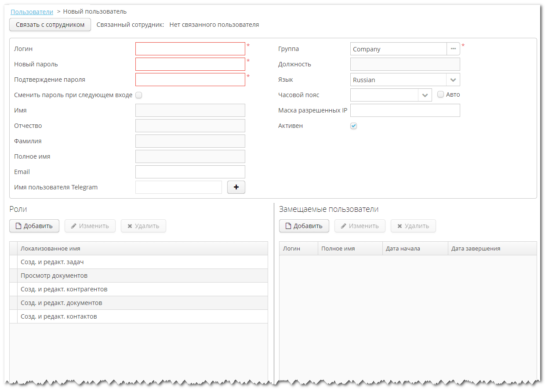Expand the Язык dropdown

pos(453,80)
